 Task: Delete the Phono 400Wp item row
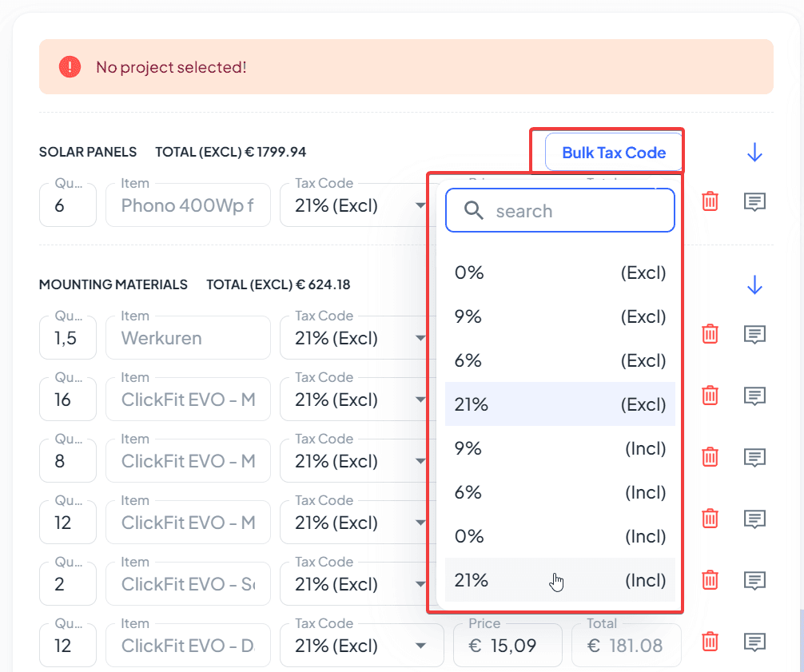710,202
